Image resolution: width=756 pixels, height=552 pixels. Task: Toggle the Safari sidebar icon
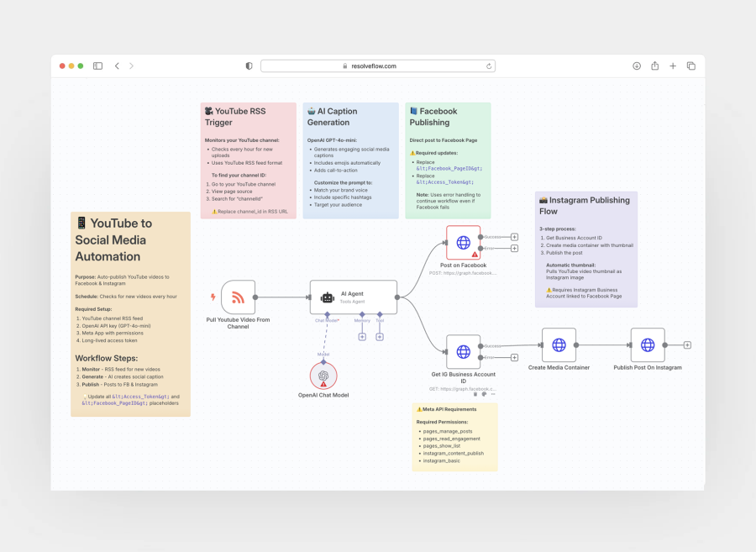[x=98, y=66]
